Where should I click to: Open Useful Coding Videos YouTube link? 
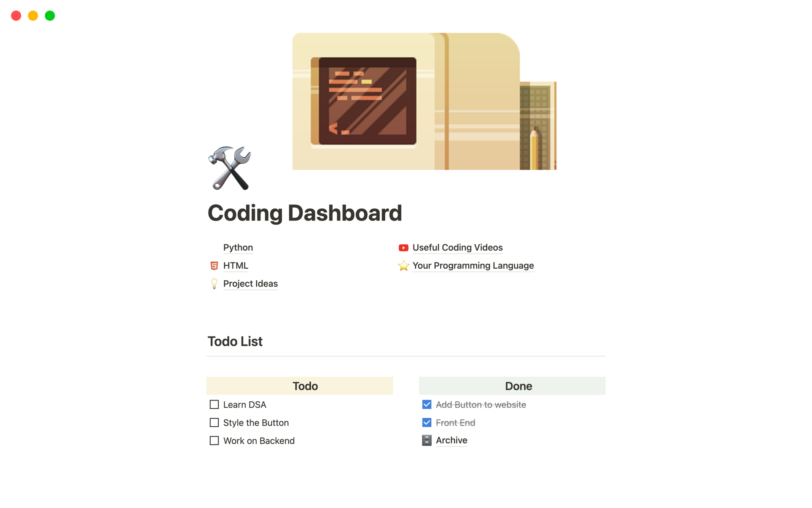pyautogui.click(x=457, y=247)
